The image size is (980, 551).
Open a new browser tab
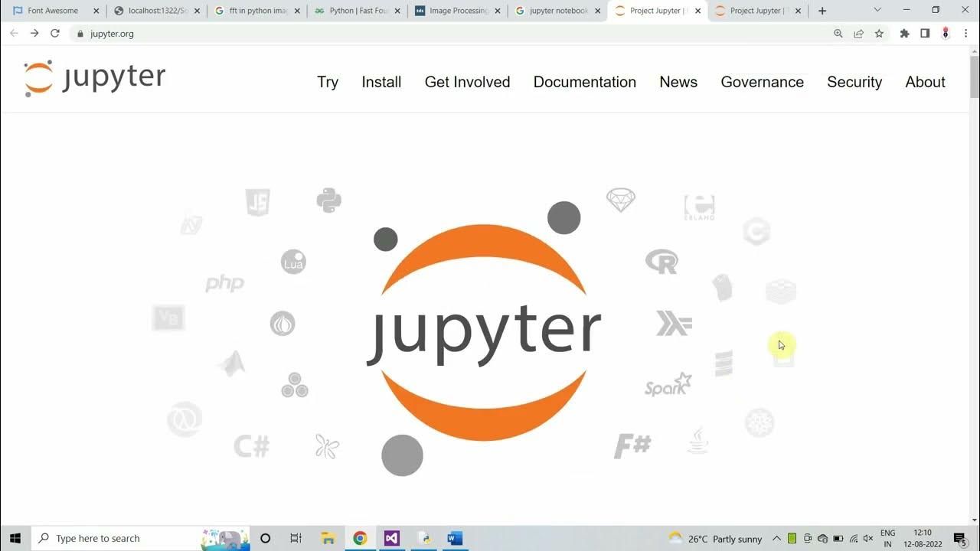pos(822,11)
